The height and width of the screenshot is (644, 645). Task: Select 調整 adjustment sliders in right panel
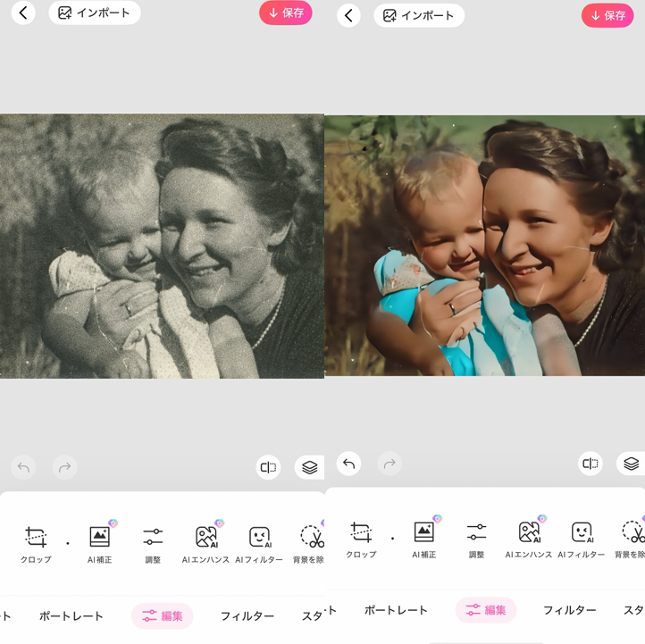[476, 538]
